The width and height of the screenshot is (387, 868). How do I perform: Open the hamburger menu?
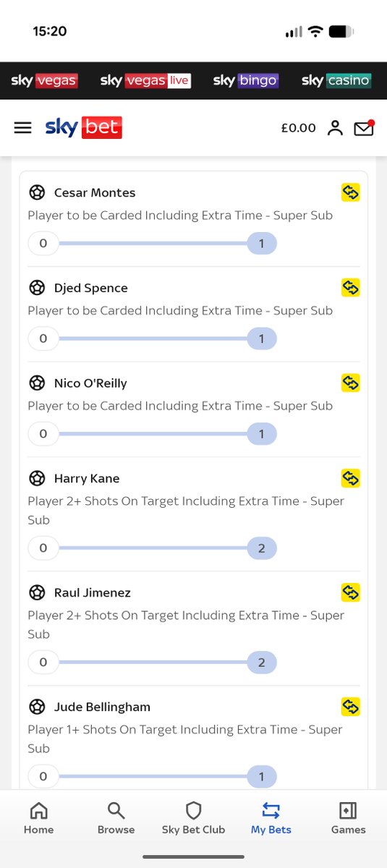pos(23,128)
